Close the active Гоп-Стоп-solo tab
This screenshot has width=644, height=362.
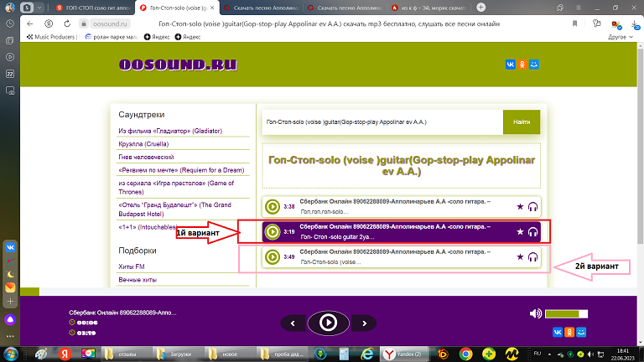tap(212, 8)
